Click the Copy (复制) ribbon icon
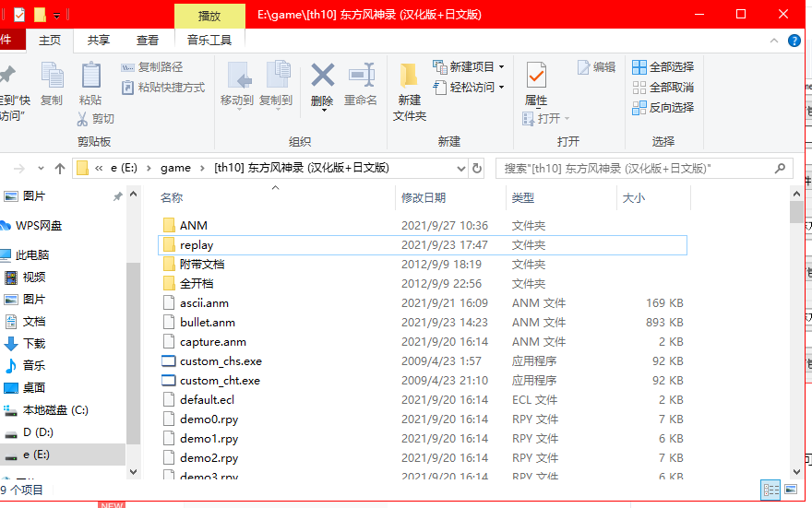Image resolution: width=812 pixels, height=508 pixels. click(52, 76)
